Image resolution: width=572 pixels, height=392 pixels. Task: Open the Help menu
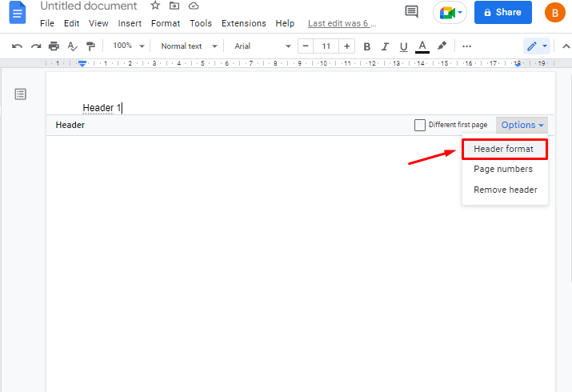(285, 23)
